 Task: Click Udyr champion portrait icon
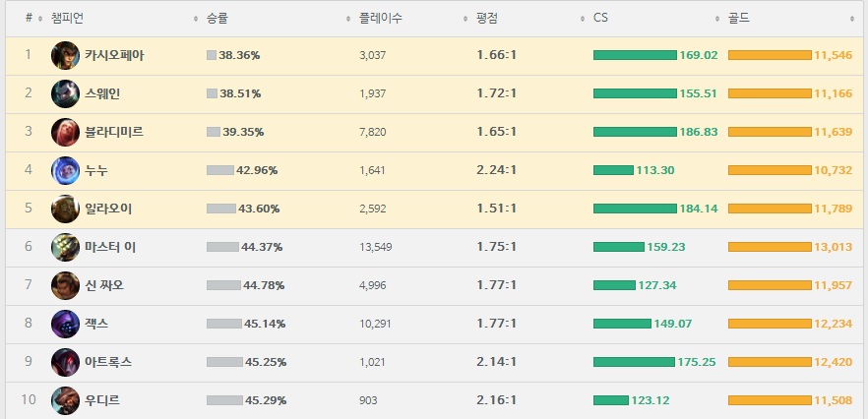[x=65, y=400]
